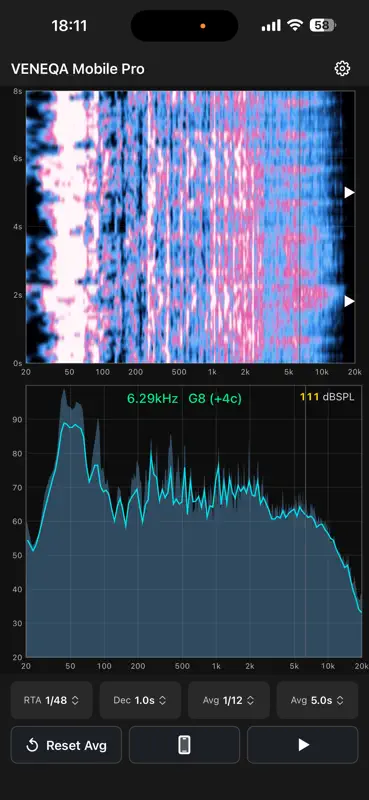
Task: Tap the cellular signal bars icon
Action: pos(271,26)
